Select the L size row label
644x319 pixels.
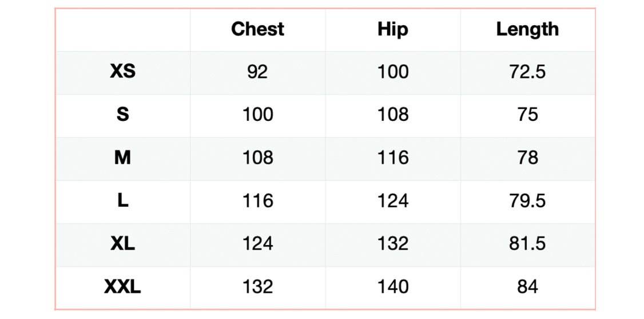122,201
